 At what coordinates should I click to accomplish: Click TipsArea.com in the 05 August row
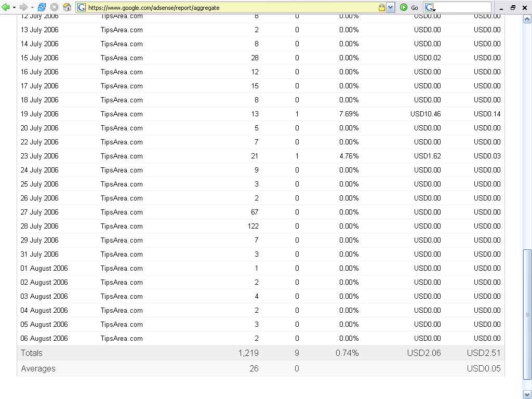[x=122, y=324]
